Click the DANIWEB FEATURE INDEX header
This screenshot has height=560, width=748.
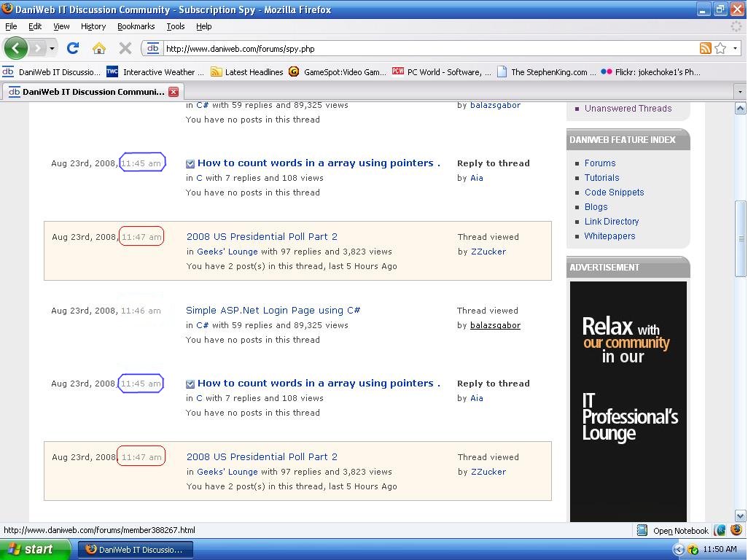tap(623, 140)
